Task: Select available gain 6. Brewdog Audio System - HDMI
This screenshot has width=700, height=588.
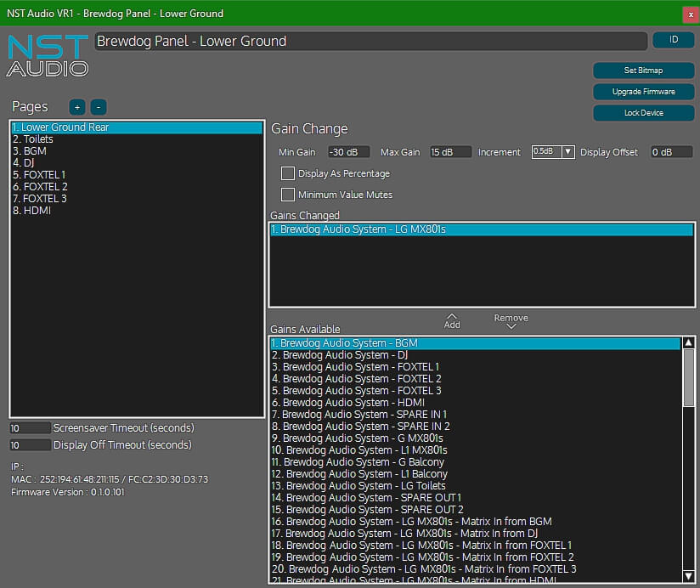Action: click(476, 403)
